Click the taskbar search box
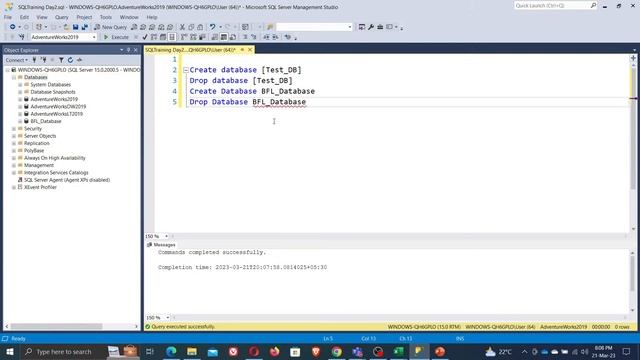 63,351
